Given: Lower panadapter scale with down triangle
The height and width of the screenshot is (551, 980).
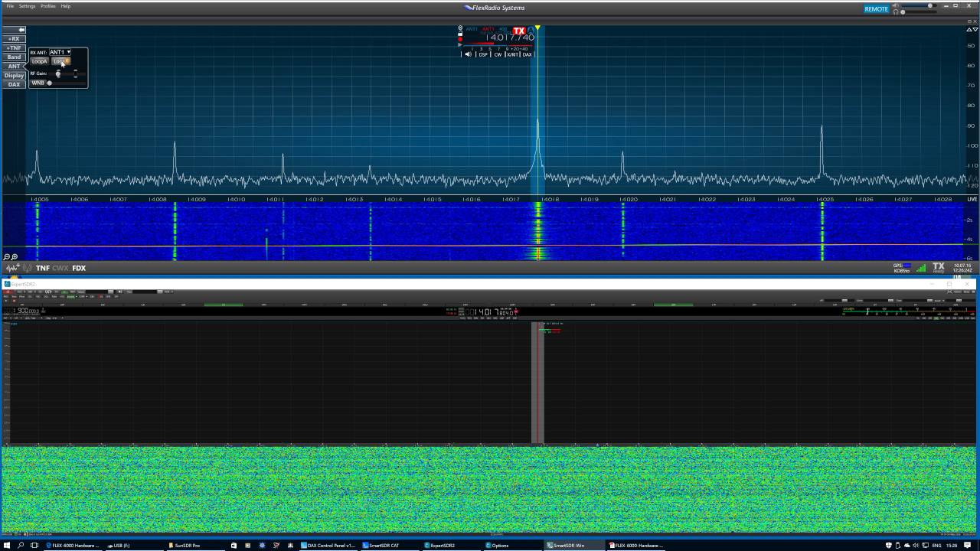Looking at the screenshot, I should pos(975,29).
